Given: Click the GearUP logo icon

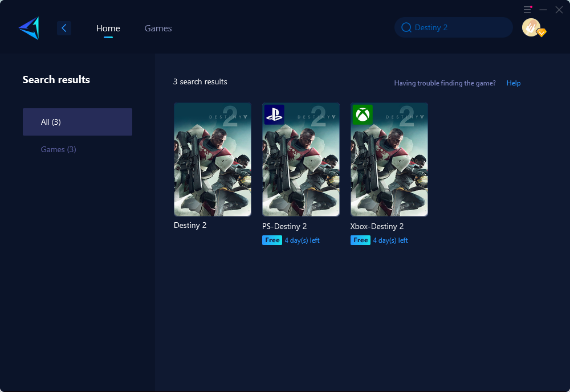Looking at the screenshot, I should tap(29, 28).
